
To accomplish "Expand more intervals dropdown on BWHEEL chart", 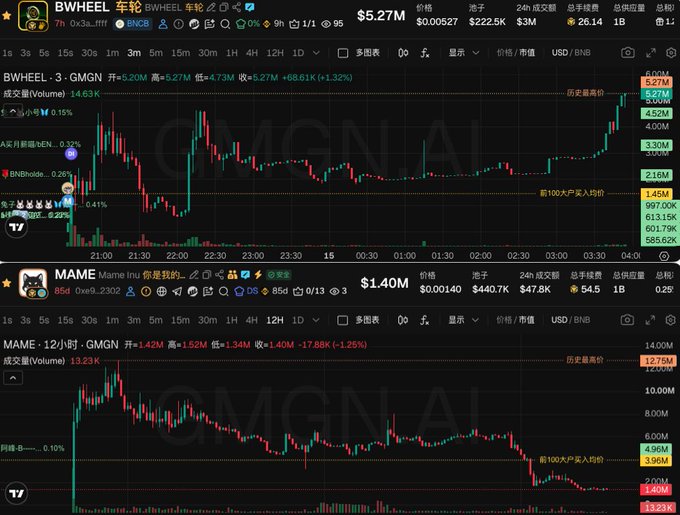I will coord(316,53).
